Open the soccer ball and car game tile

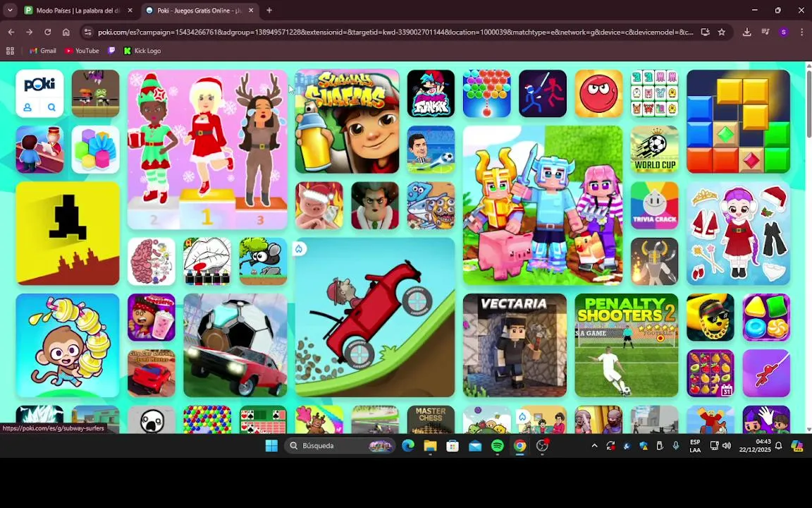[x=235, y=345]
